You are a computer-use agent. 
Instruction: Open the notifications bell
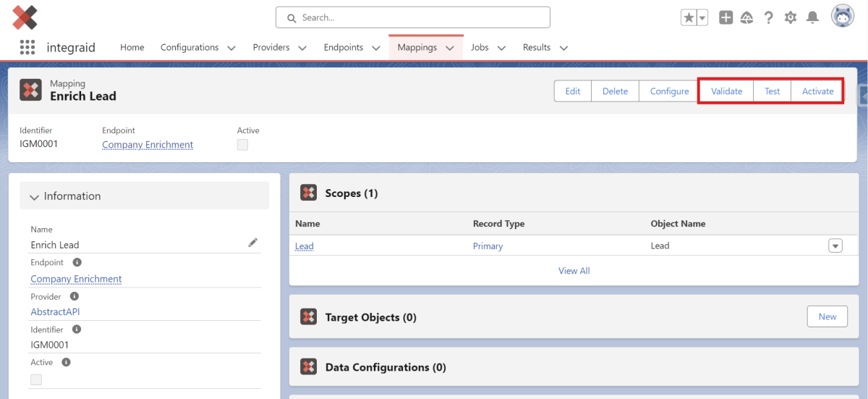(812, 17)
